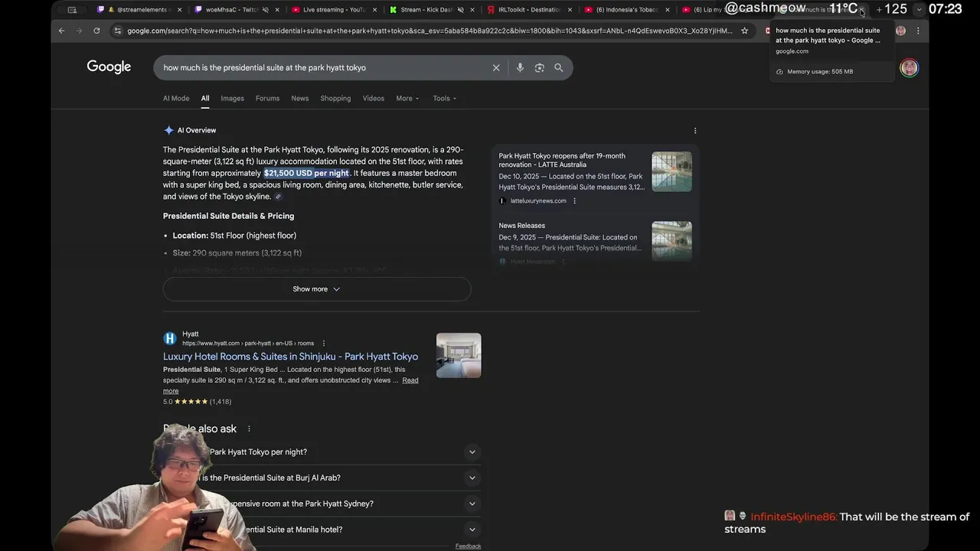Screen dimensions: 980x551
Task: Open People also ask options dots
Action: 249,429
